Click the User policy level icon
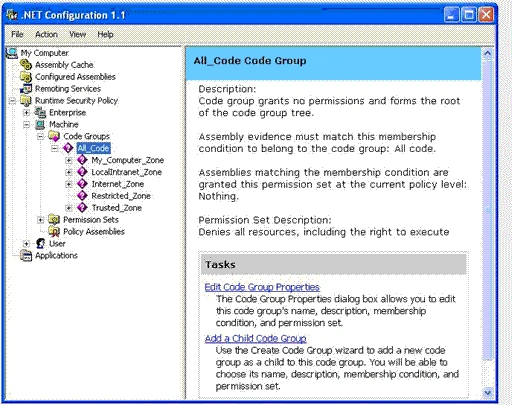This screenshot has height=405, width=512. [x=40, y=243]
